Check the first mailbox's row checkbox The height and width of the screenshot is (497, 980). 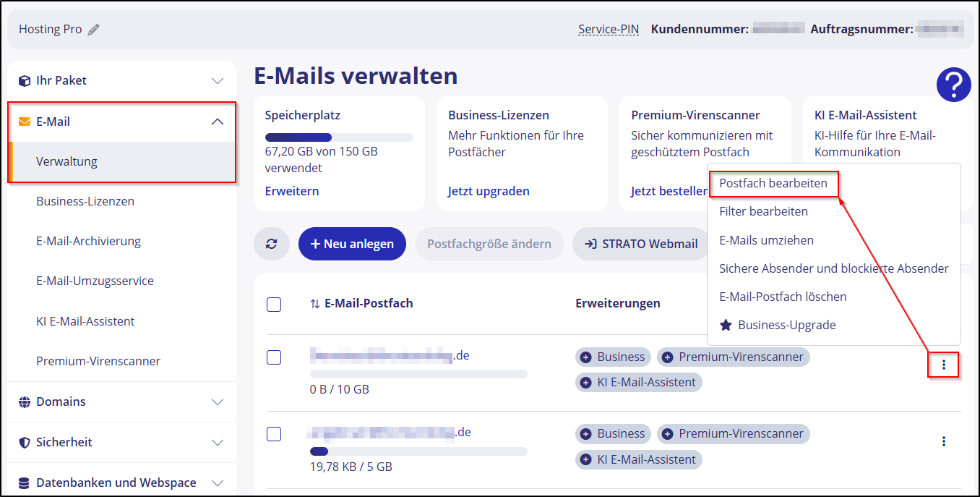(274, 357)
